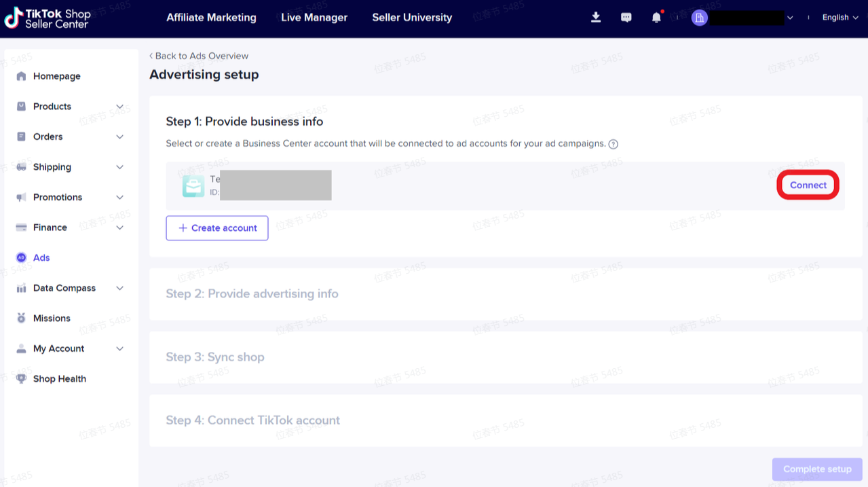Expand the Finance sidebar section

coord(71,228)
